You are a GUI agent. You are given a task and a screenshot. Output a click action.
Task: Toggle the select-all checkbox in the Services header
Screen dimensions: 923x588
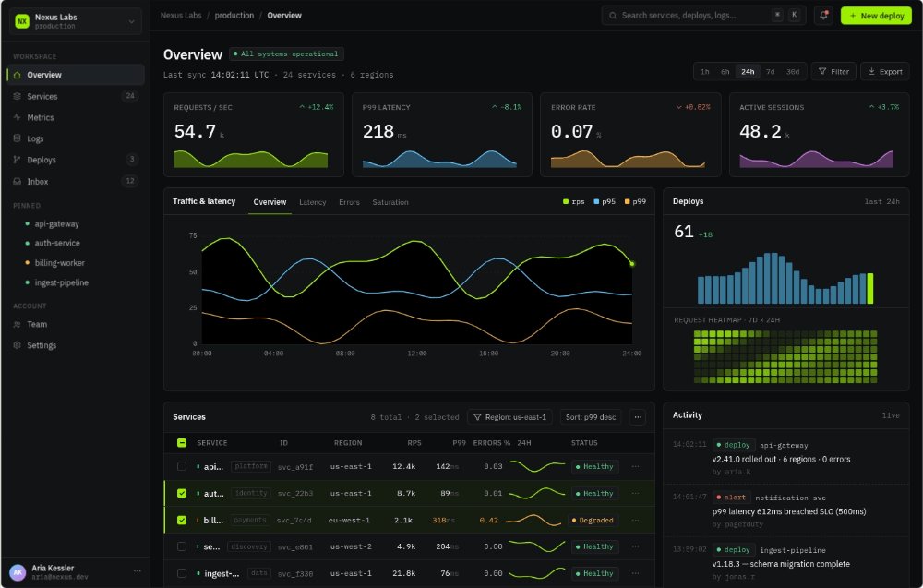point(182,443)
